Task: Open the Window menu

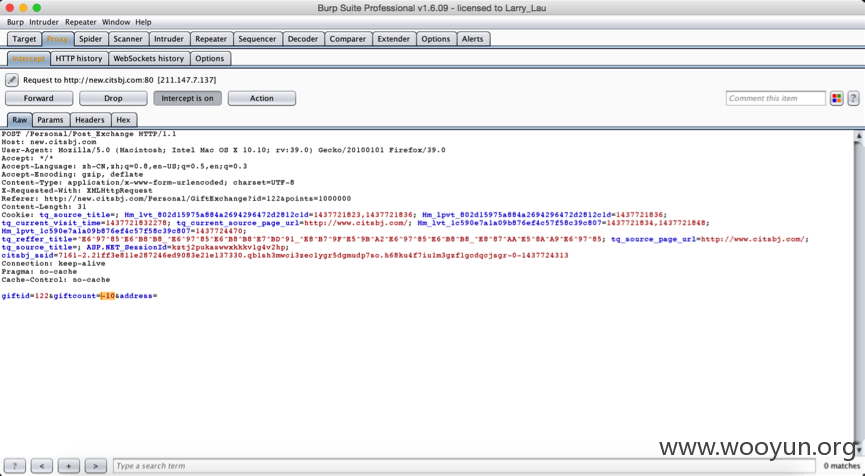Action: (116, 22)
